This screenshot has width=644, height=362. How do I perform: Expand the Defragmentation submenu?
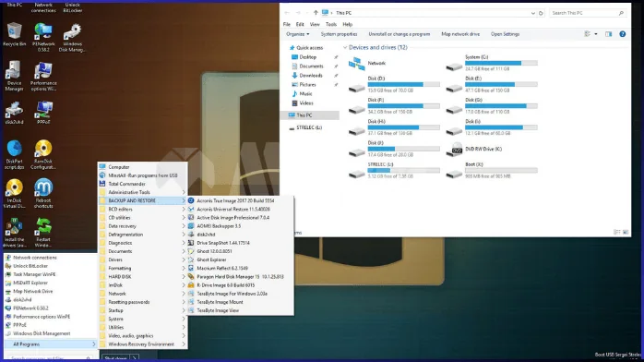tap(142, 235)
